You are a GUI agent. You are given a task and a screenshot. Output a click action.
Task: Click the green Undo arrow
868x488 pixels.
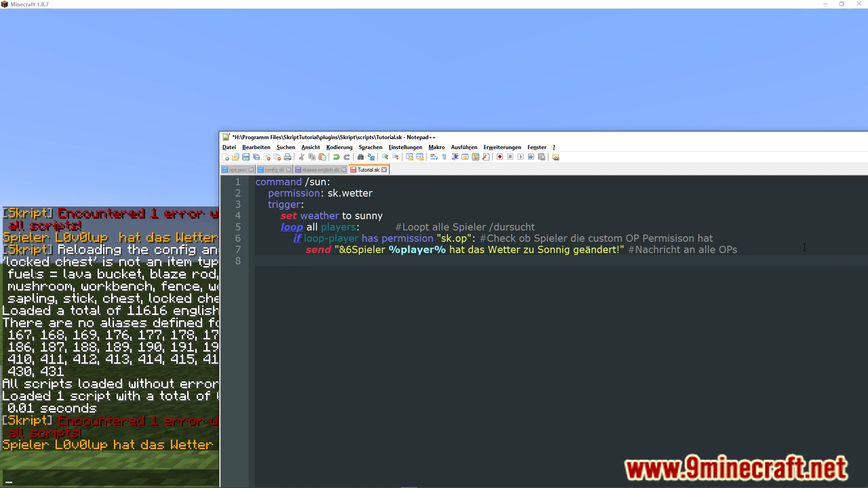pyautogui.click(x=336, y=157)
